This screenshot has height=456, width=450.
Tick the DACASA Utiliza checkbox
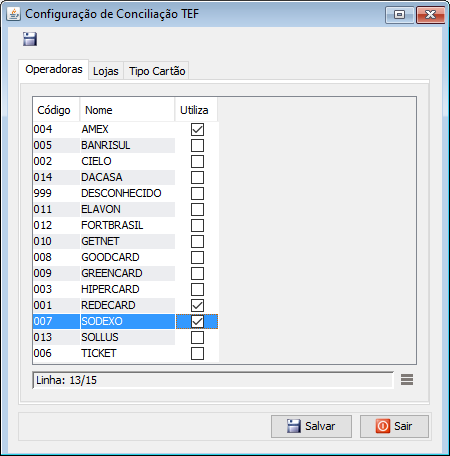197,177
